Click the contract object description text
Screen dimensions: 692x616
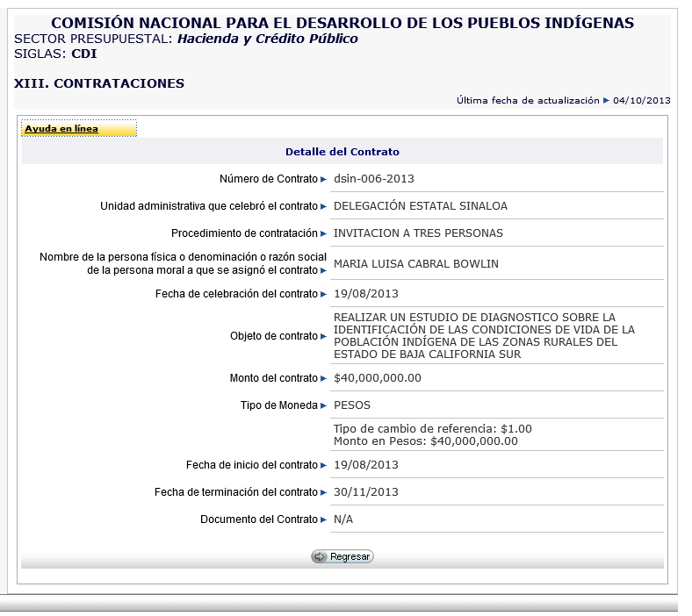click(484, 336)
